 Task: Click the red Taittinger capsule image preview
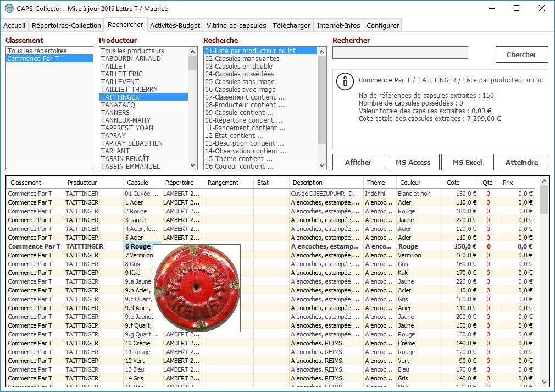[x=197, y=288]
